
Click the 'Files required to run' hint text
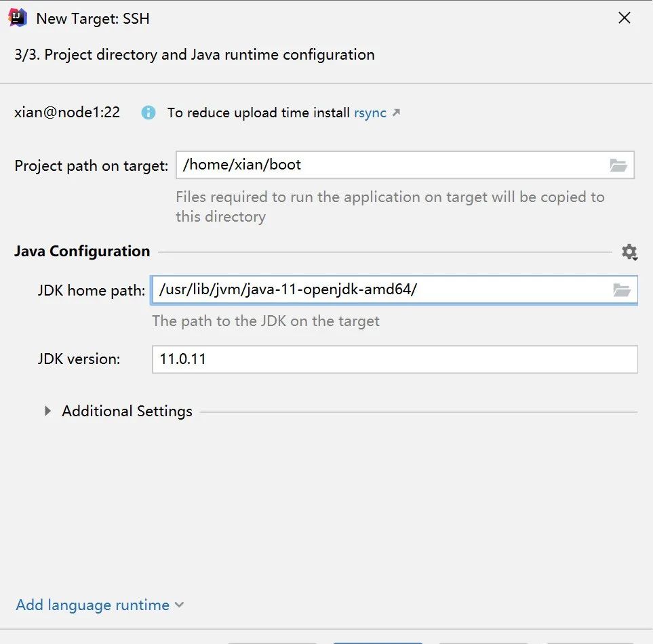point(390,207)
